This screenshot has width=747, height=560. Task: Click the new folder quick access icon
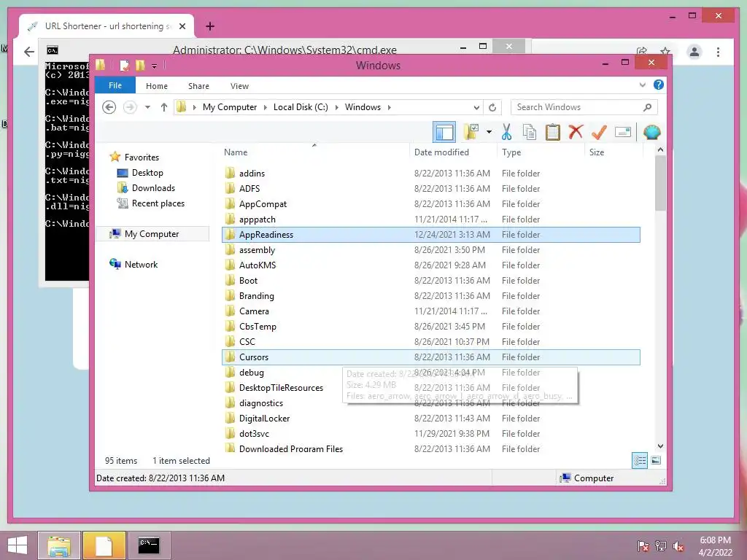[140, 65]
